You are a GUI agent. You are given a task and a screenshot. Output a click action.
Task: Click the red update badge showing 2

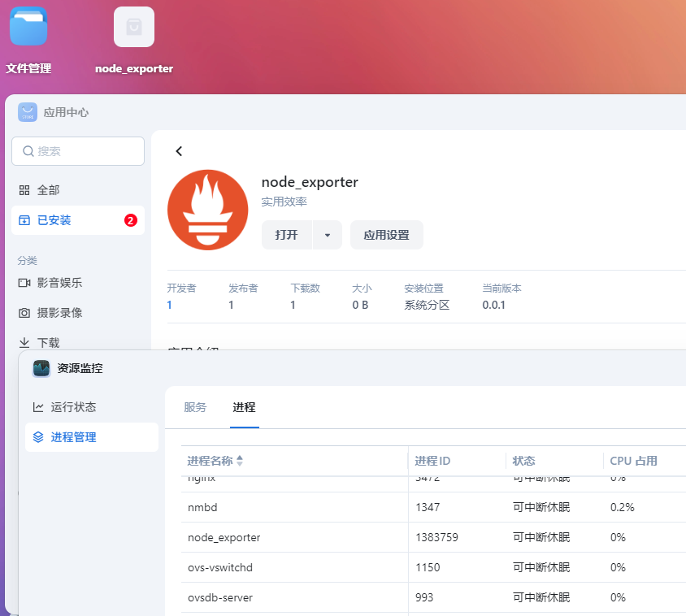pyautogui.click(x=130, y=220)
